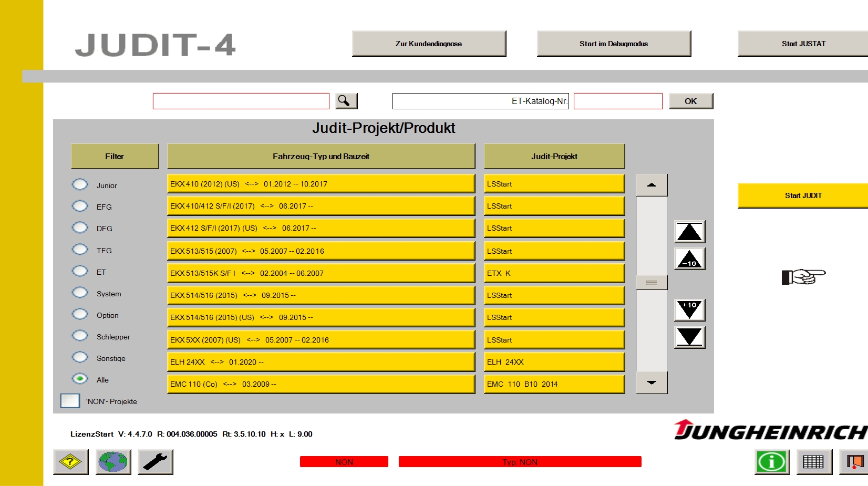Click the list scrollbar up arrow
Viewport: 868px width, 486px height.
point(652,184)
